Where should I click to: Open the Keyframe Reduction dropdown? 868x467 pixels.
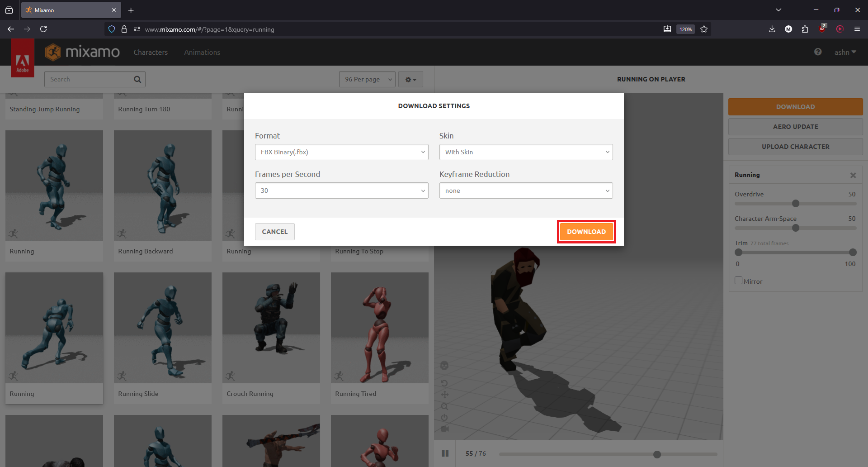526,191
